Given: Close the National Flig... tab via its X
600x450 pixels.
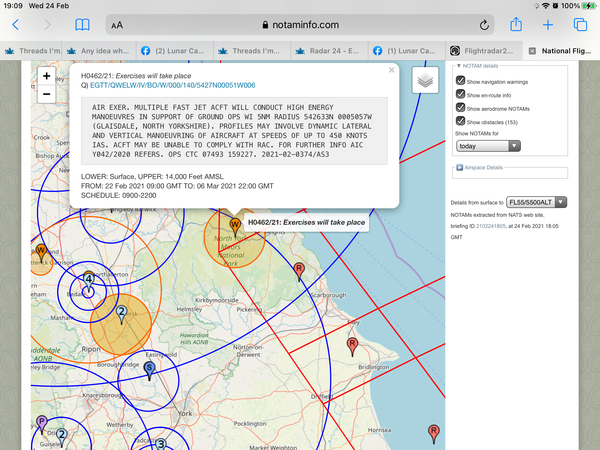Looking at the screenshot, I should (x=532, y=51).
